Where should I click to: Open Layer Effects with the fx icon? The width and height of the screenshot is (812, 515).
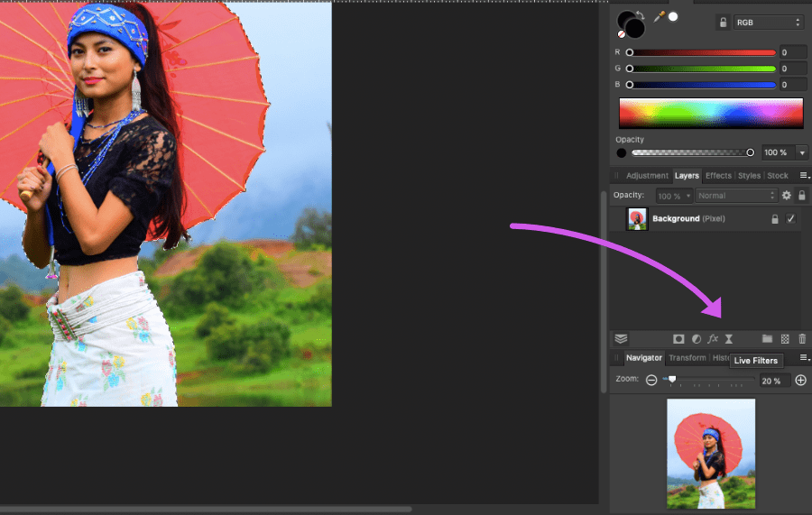point(713,339)
